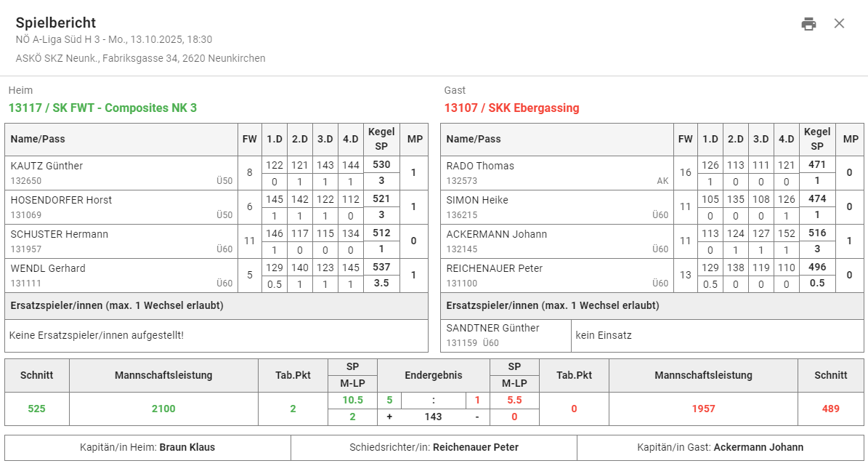Select player WENDL Gerhard

click(48, 268)
